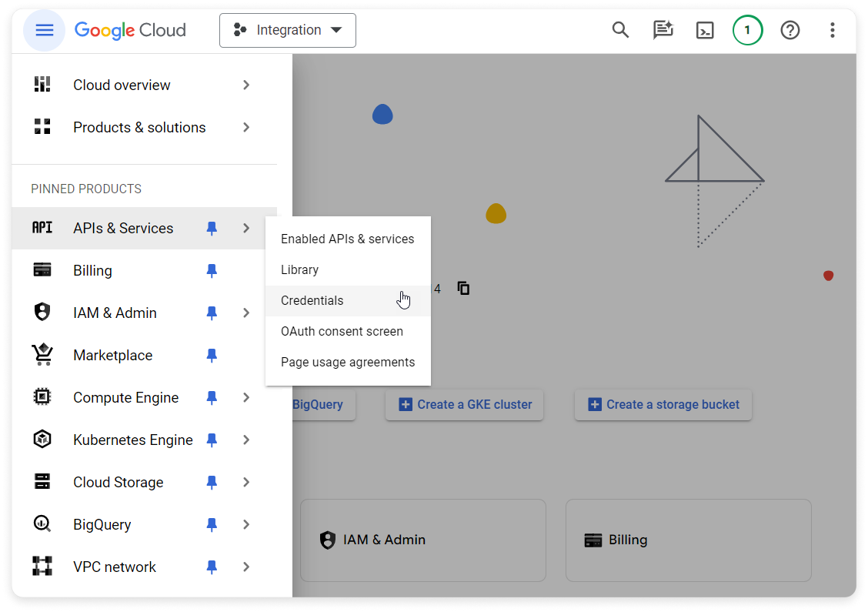Open Page usage agreements submenu entry
Image resolution: width=868 pixels, height=612 pixels.
[348, 363]
